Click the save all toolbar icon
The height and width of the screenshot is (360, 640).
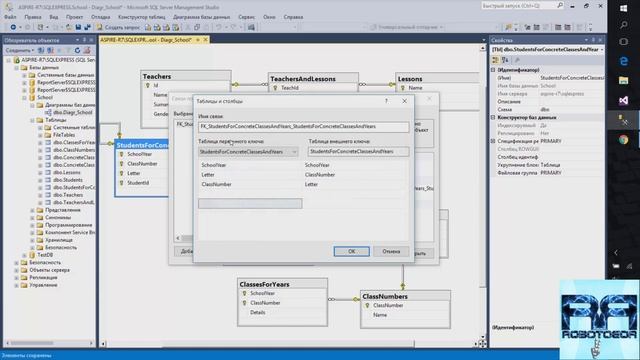(87, 27)
